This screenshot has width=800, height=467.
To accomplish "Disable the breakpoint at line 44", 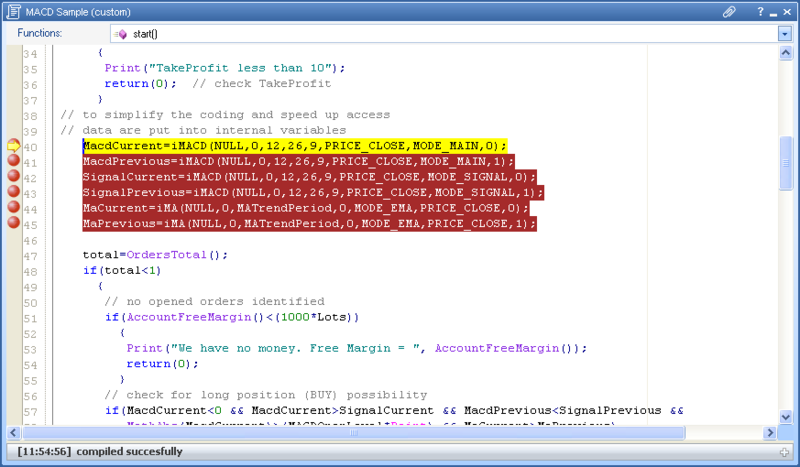I will (x=14, y=207).
